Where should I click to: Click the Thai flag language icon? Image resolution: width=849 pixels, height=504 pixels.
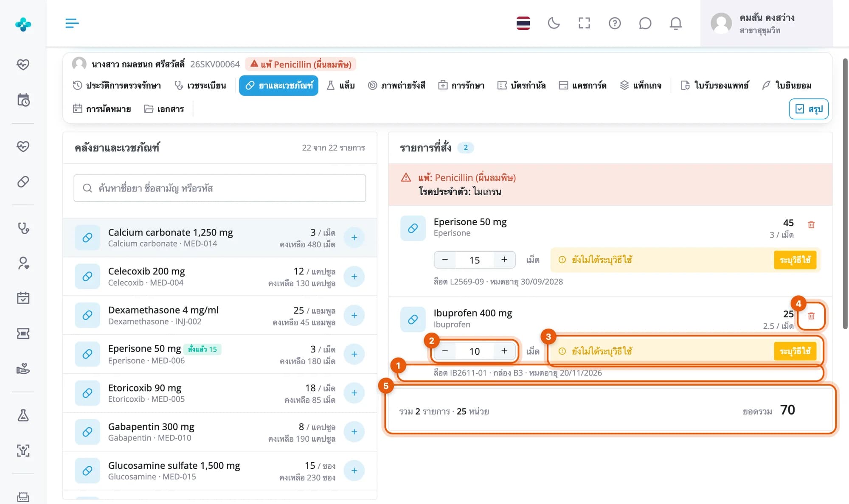click(523, 23)
